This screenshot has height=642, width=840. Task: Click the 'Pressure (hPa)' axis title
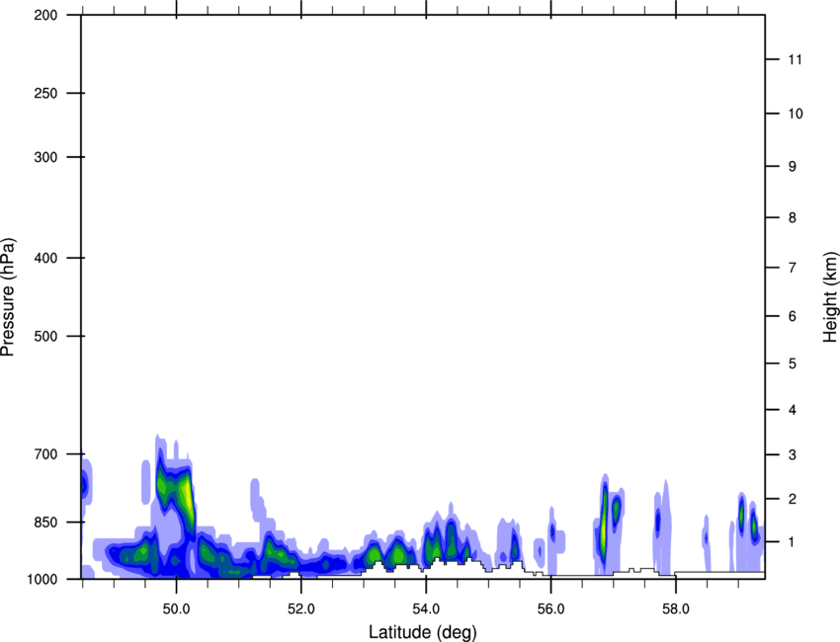click(8, 297)
